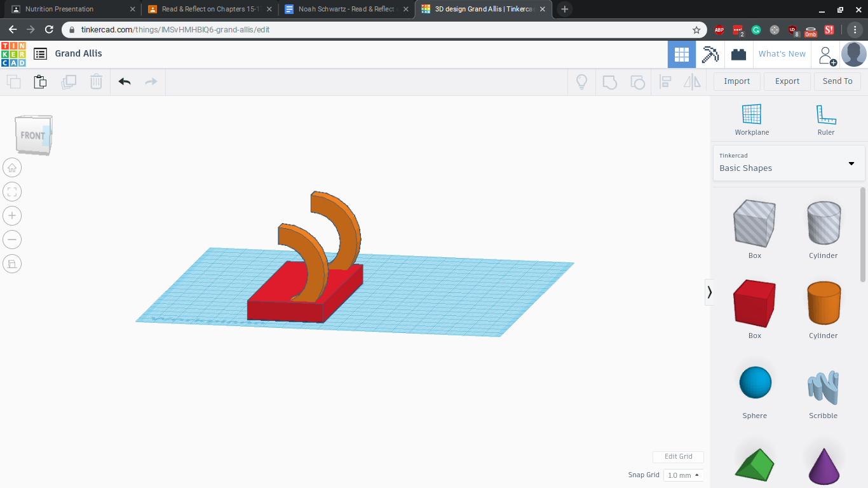The height and width of the screenshot is (488, 868).
Task: Change the Snap Grid value
Action: 683,475
